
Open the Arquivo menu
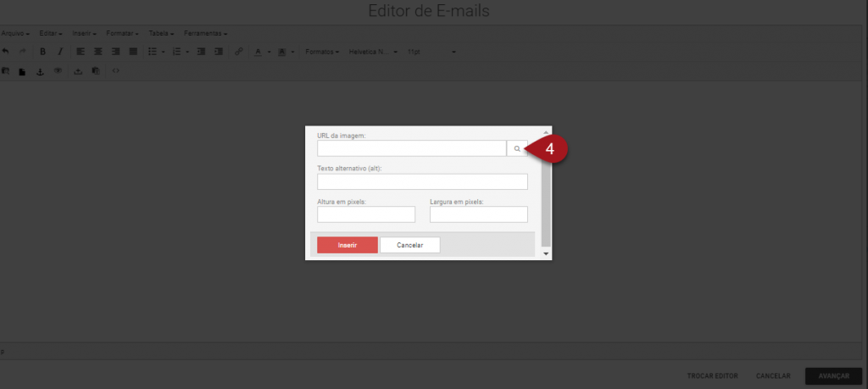[x=15, y=33]
